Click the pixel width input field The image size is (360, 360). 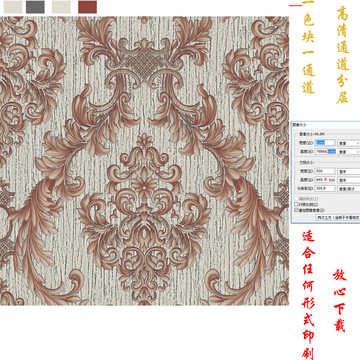tap(325, 143)
